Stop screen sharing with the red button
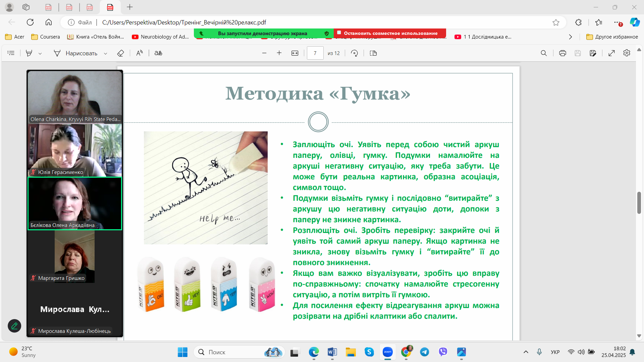Screen dimensions: 644x362 (x=390, y=33)
